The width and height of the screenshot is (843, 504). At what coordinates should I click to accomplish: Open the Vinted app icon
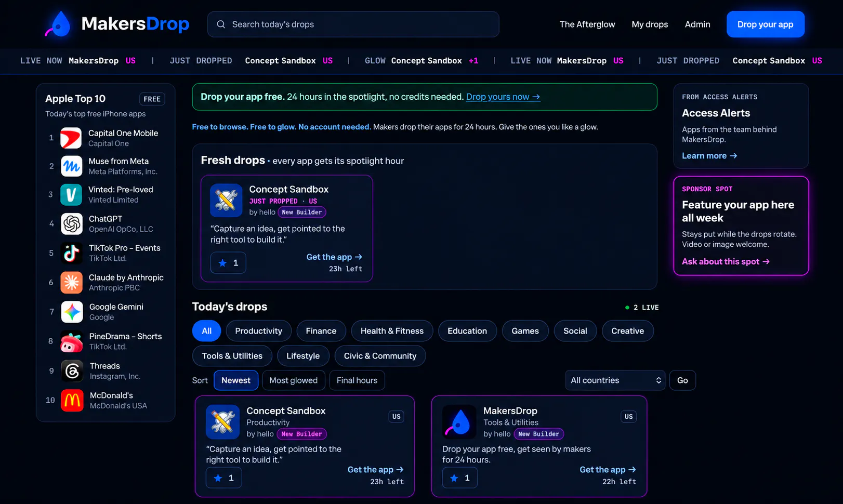pyautogui.click(x=71, y=195)
